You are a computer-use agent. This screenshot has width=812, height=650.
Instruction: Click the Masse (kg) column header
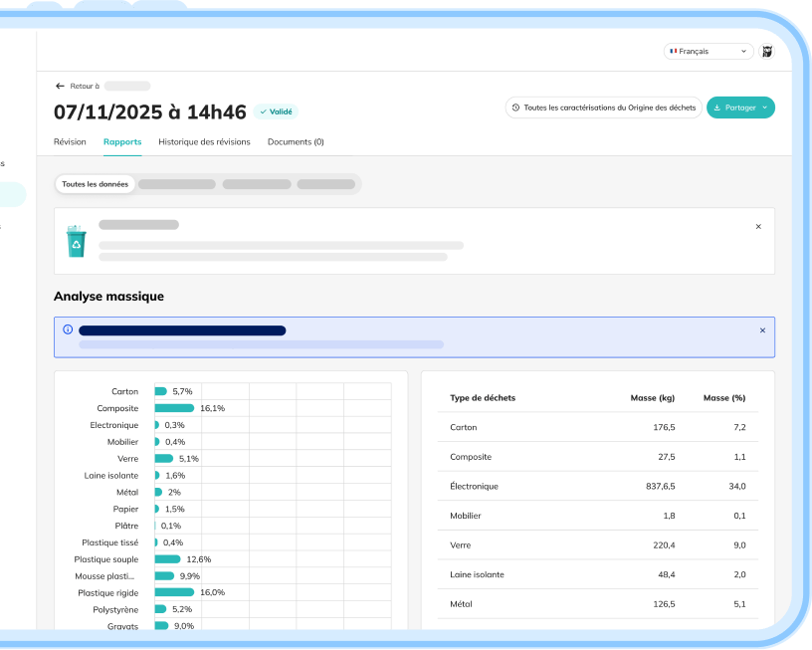click(653, 398)
